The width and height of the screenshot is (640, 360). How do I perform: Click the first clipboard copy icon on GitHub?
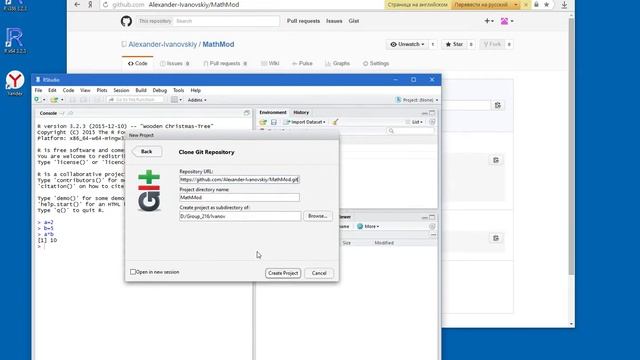[x=498, y=105]
